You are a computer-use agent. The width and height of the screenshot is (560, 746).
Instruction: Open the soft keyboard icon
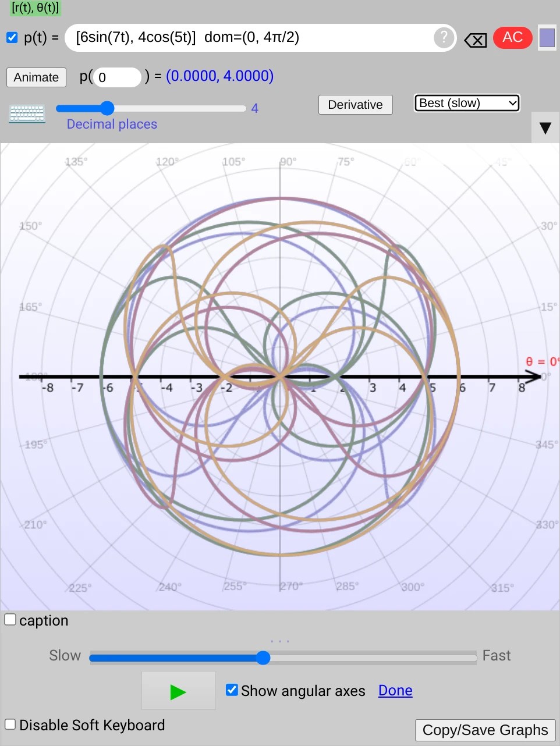pos(27,113)
